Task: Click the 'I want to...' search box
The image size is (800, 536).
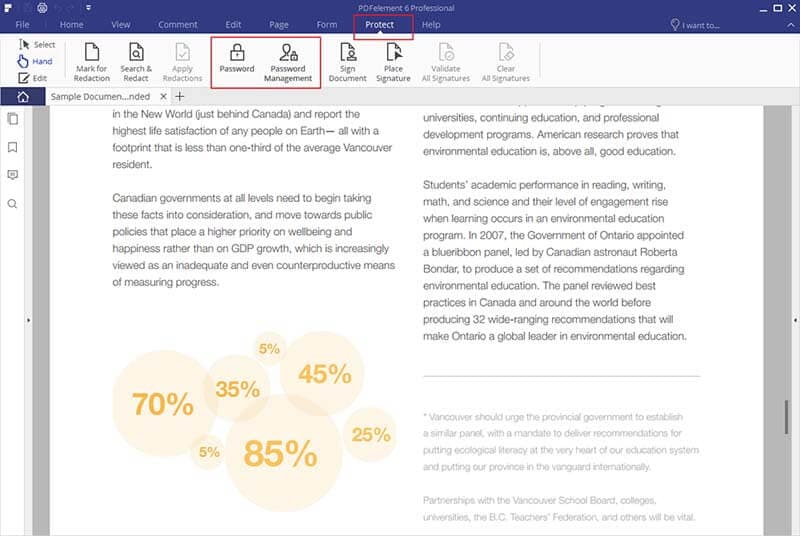Action: [695, 24]
